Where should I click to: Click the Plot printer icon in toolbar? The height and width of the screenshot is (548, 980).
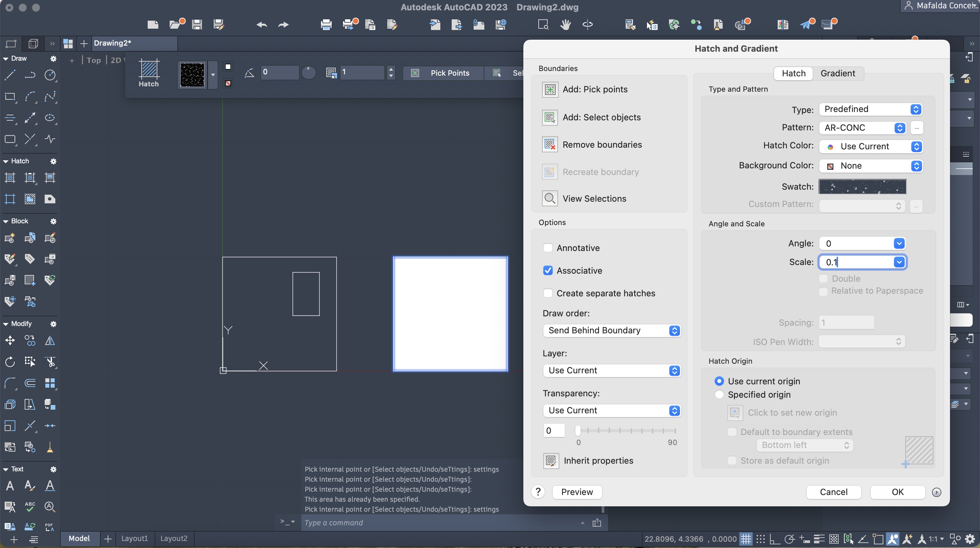coord(326,25)
